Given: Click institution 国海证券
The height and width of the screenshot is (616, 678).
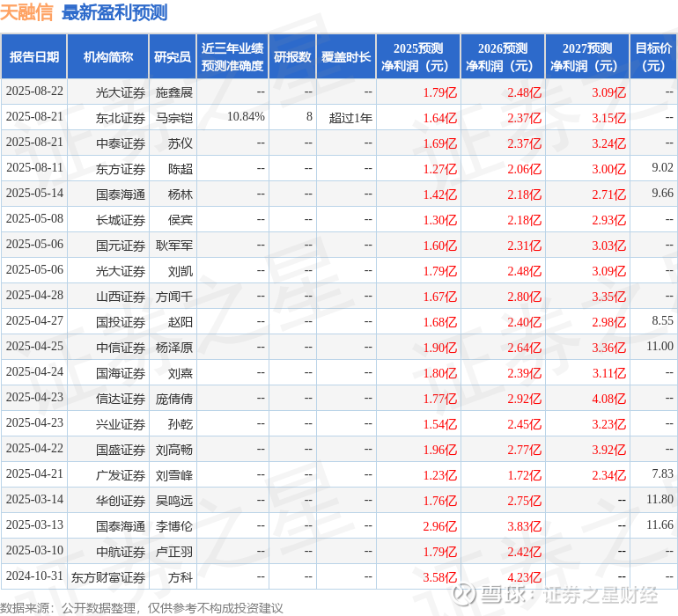Looking at the screenshot, I should [x=121, y=372].
